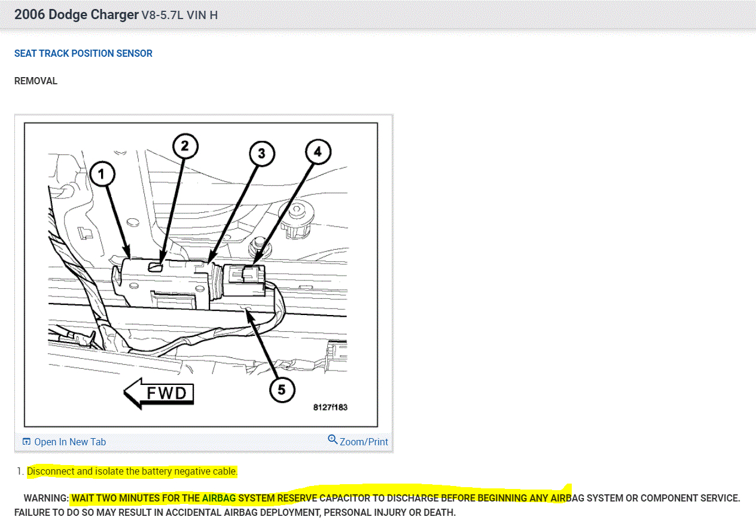The image size is (756, 532).
Task: Open the SEAT TRACK POSITION SENSOR heading link
Action: coord(83,53)
